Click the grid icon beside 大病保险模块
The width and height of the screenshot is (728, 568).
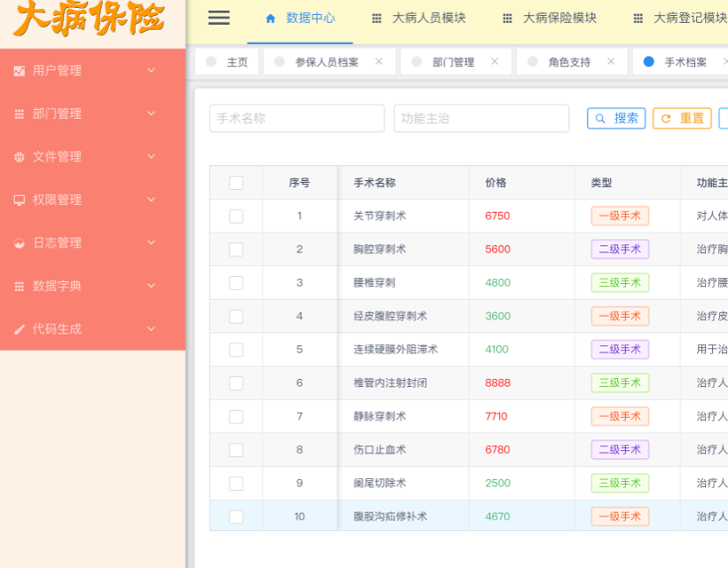tap(507, 19)
